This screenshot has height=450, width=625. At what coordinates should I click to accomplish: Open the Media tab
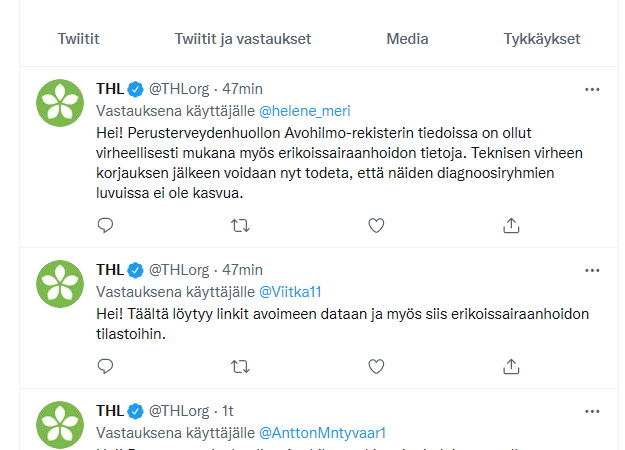(x=407, y=39)
